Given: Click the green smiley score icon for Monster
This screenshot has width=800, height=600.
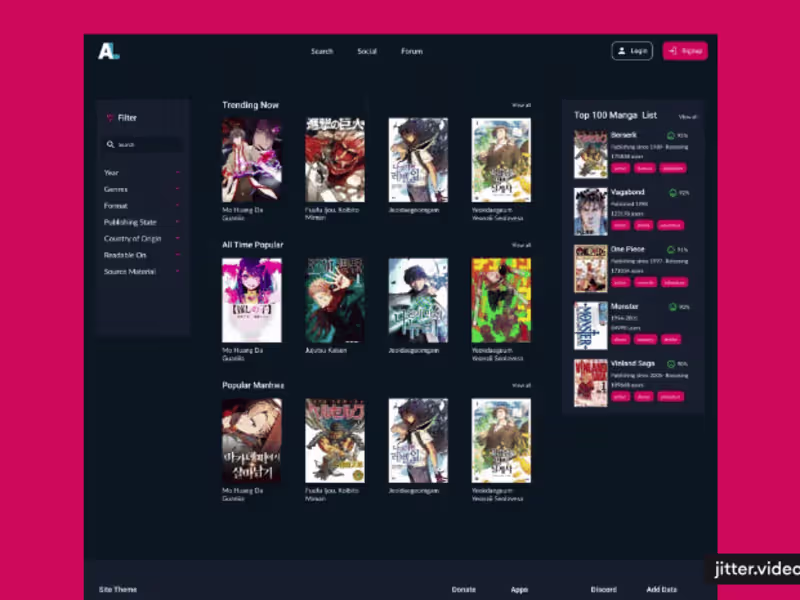Looking at the screenshot, I should (x=672, y=307).
